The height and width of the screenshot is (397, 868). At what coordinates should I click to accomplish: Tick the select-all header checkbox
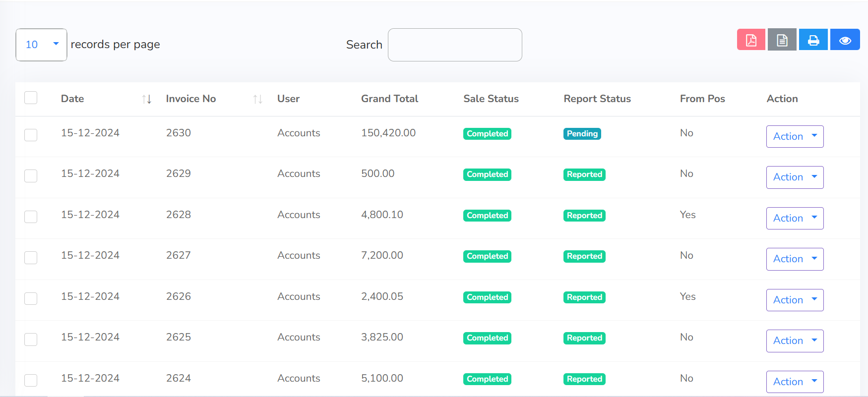click(31, 98)
